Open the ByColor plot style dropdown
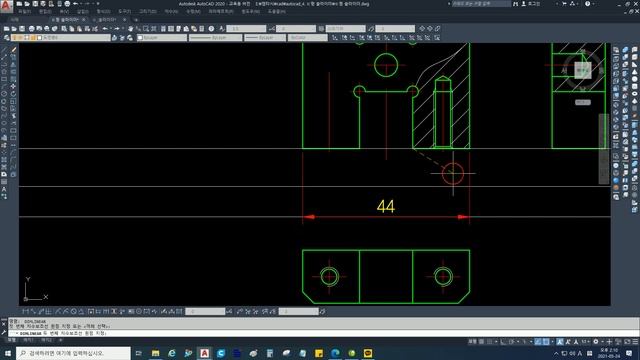The width and height of the screenshot is (640, 360). 307,38
